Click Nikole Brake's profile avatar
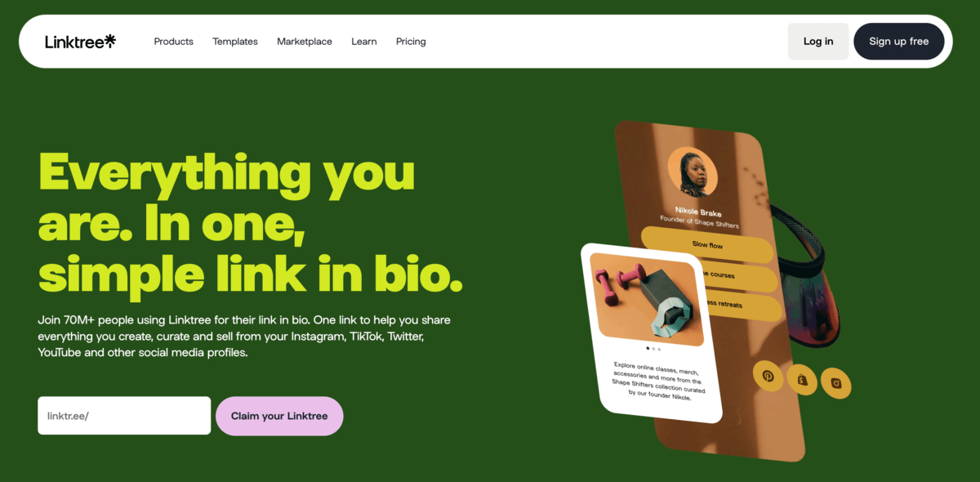 pyautogui.click(x=693, y=172)
